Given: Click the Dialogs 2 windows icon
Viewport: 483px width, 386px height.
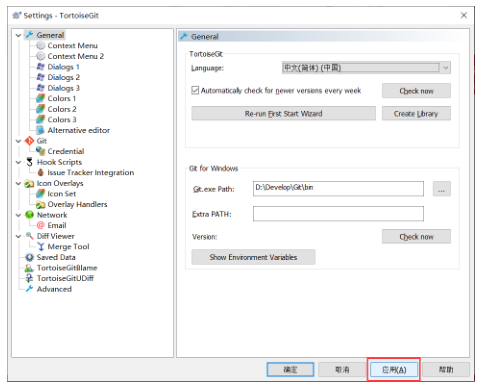Looking at the screenshot, I should point(40,77).
